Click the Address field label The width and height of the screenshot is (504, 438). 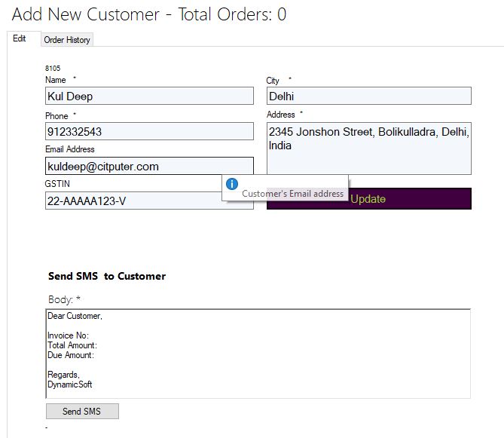tap(281, 115)
